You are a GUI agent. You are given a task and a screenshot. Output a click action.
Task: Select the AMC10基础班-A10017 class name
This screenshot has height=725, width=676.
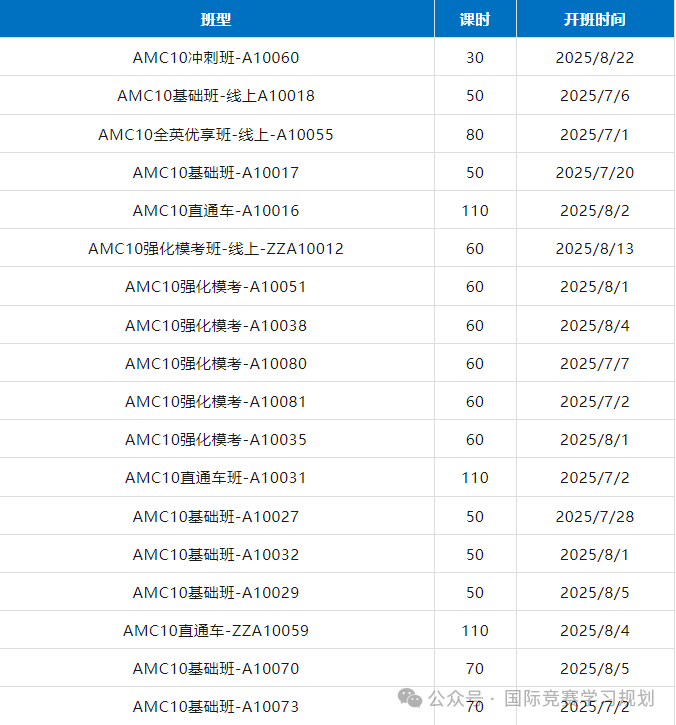(x=216, y=172)
